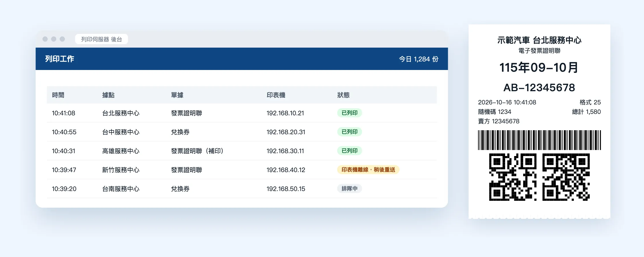
Task: Click the 狀態 column header
Action: point(344,95)
